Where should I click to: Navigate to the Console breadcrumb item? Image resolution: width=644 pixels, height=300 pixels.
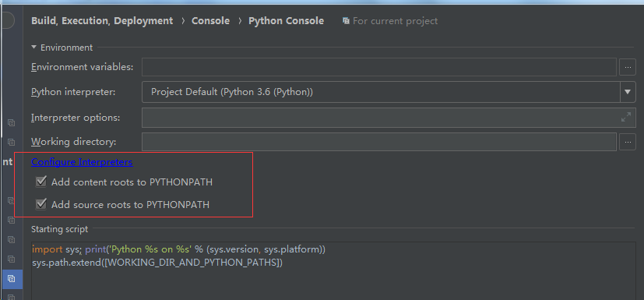pyautogui.click(x=211, y=20)
